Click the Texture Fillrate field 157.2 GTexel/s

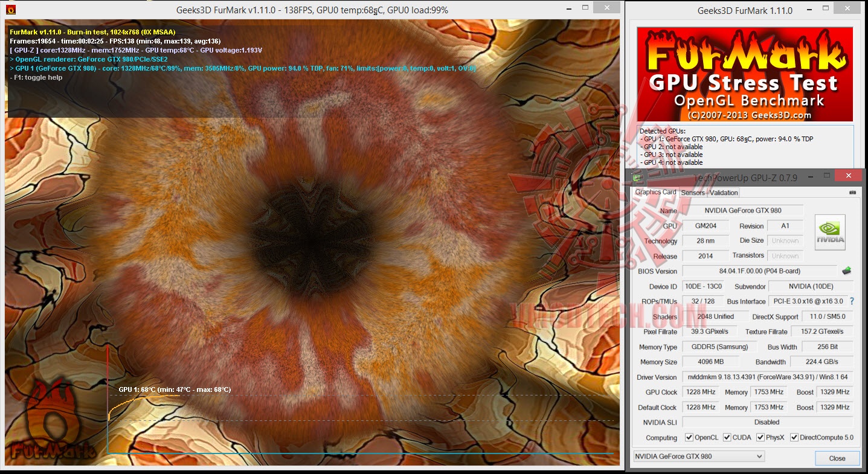(x=823, y=331)
